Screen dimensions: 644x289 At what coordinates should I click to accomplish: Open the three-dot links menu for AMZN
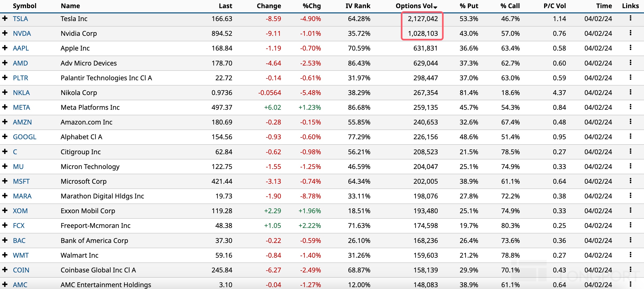point(630,122)
